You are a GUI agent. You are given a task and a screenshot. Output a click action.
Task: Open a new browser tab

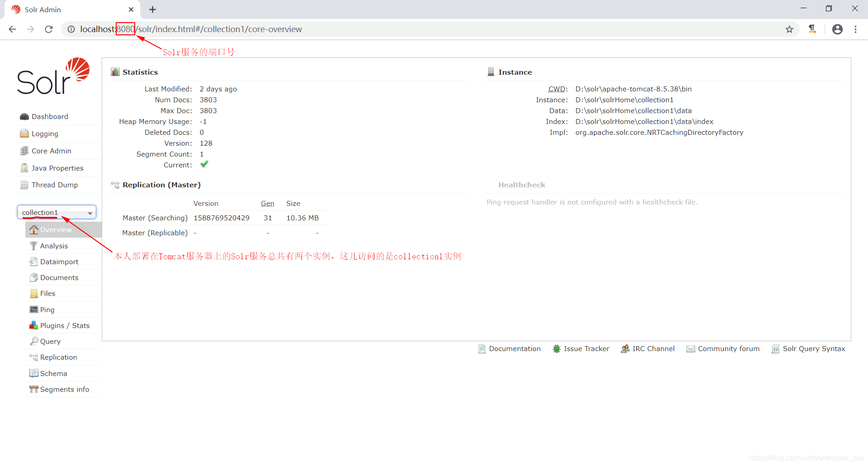pos(153,10)
